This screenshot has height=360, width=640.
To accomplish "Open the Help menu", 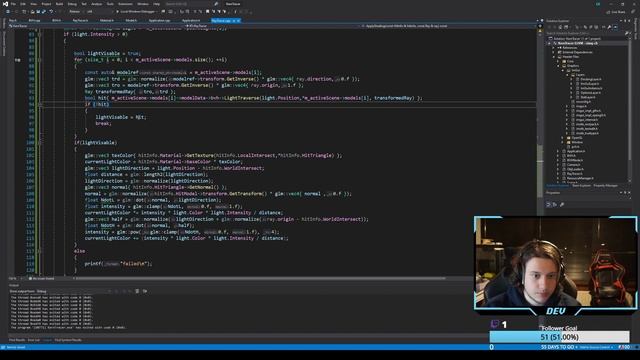I will pyautogui.click(x=156, y=4).
